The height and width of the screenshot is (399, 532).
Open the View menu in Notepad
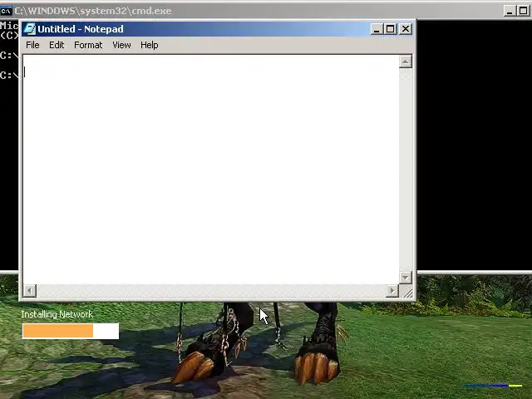(121, 45)
